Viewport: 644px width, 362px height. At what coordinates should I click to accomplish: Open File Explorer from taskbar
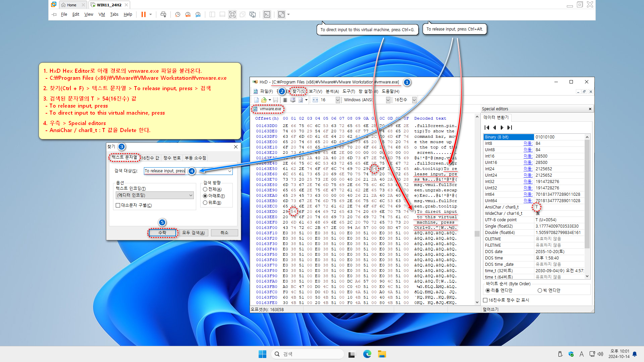click(382, 354)
